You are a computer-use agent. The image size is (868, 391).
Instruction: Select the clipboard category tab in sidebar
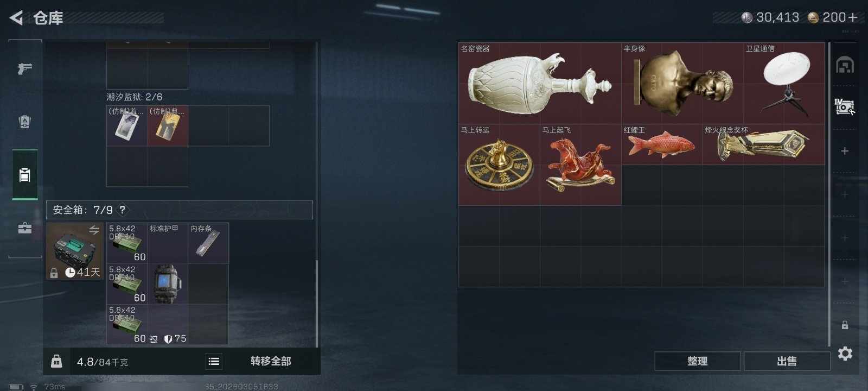point(24,175)
